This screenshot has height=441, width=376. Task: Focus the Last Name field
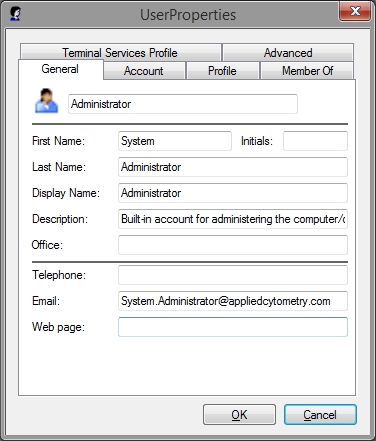click(233, 167)
